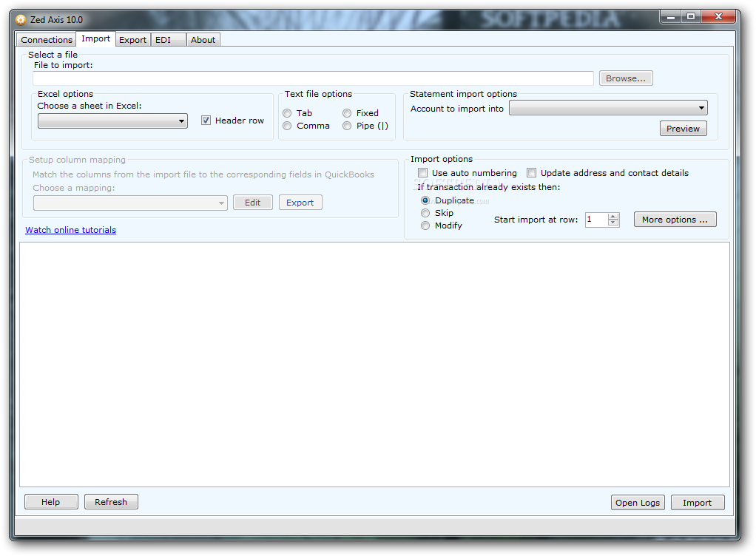Open the Account to import into dropdown
The image size is (756, 556).
[609, 108]
